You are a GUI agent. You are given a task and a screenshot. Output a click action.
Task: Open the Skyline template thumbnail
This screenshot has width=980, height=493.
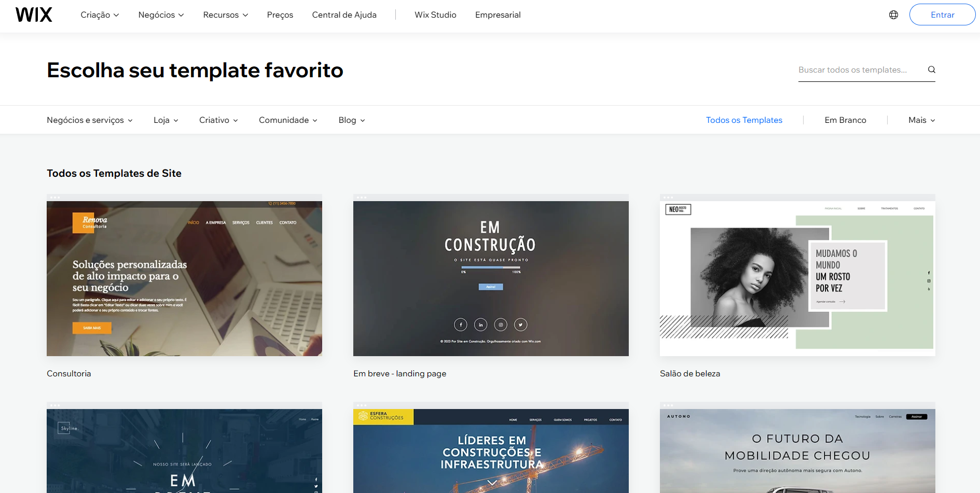point(184,448)
